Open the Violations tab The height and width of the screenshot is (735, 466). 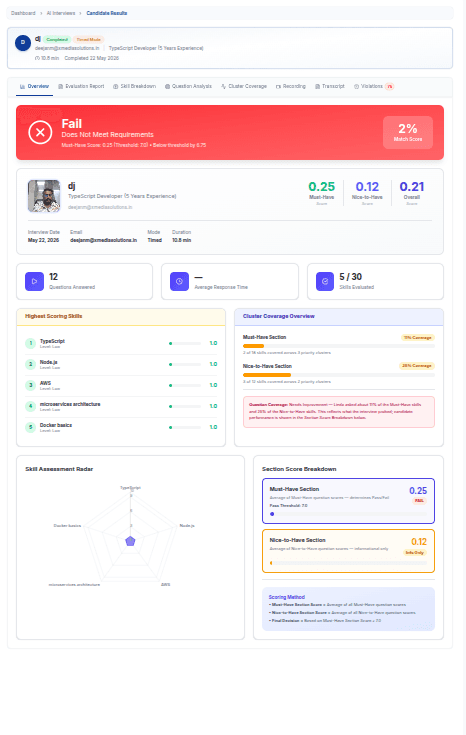click(x=374, y=86)
